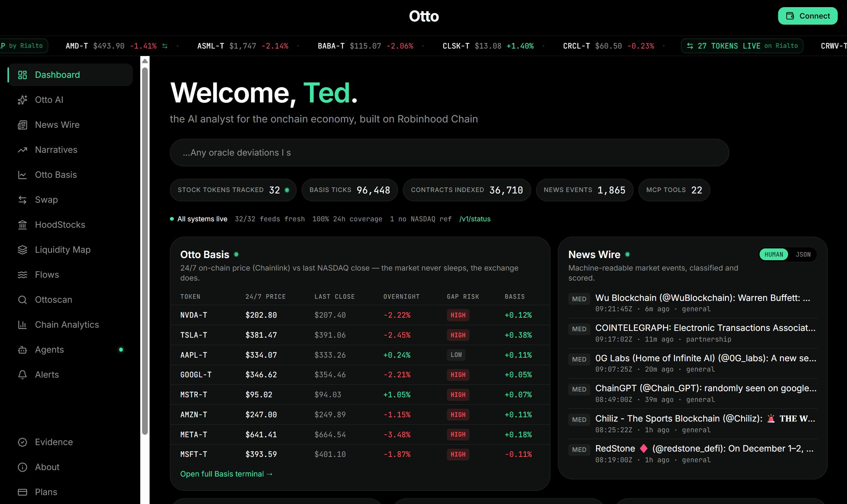
Task: Follow the /v1/status link
Action: coord(475,219)
